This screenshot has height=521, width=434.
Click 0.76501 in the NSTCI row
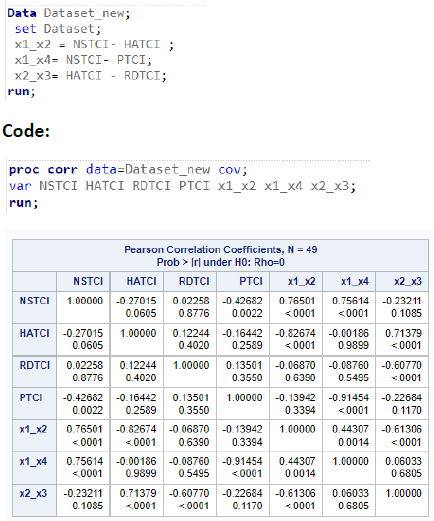click(297, 301)
